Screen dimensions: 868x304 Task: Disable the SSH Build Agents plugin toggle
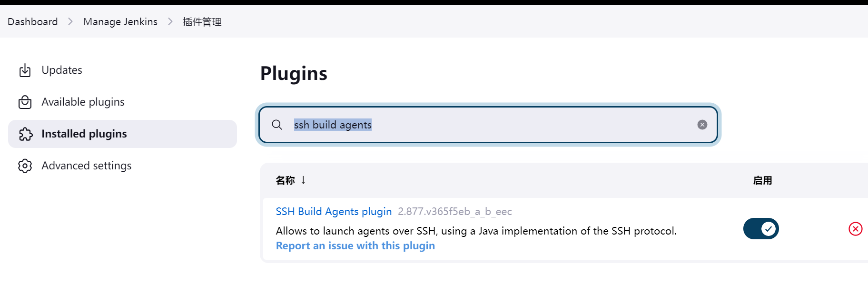(761, 229)
